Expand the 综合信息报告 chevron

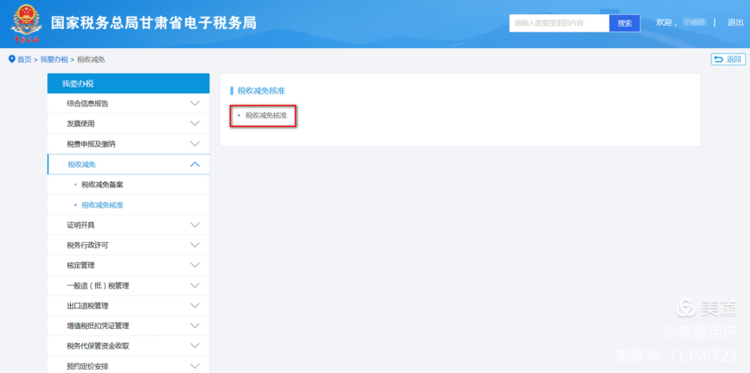(195, 103)
